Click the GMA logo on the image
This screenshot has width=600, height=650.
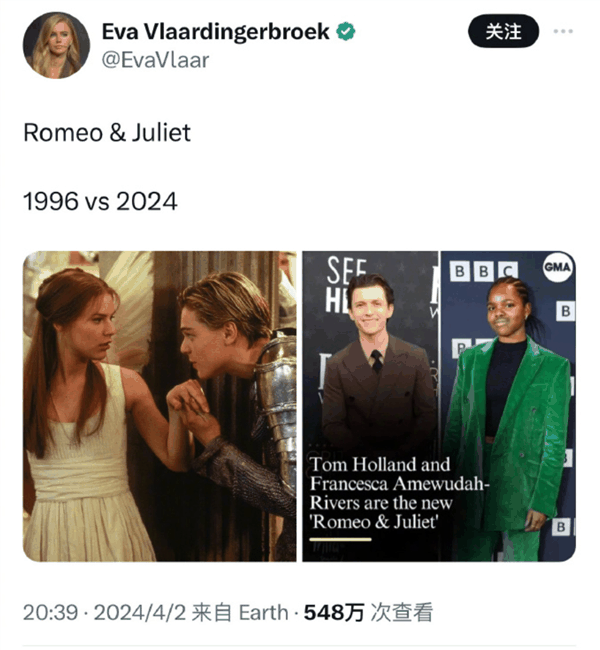point(557,267)
